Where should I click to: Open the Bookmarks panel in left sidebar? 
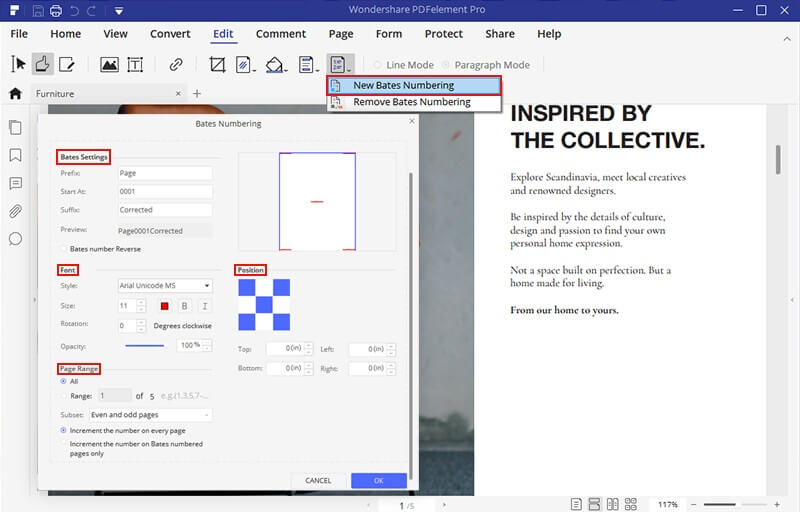pos(15,156)
